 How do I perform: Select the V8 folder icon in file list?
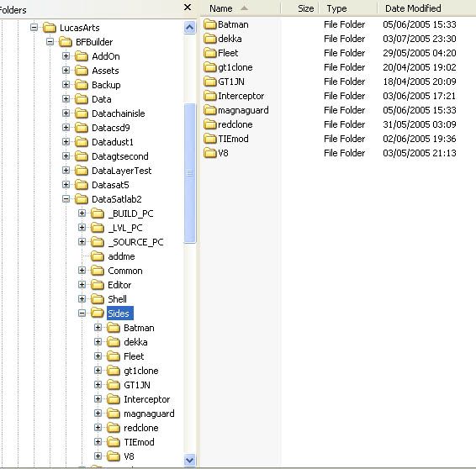click(209, 153)
